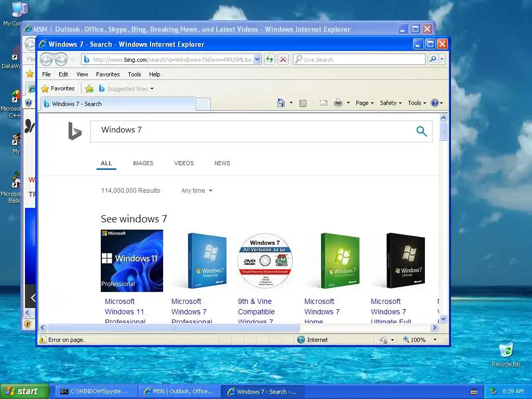Open 9th & Vine Compatible Windows 7 link
Screen dimensions: 532x399
point(256,311)
